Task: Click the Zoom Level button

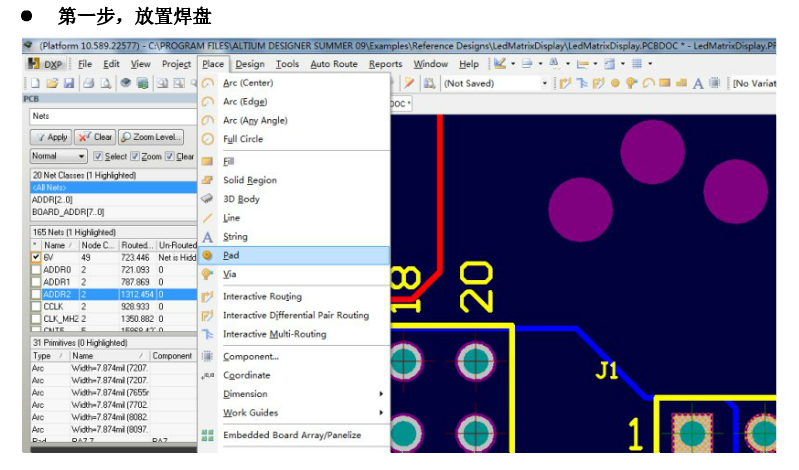Action: [151, 137]
